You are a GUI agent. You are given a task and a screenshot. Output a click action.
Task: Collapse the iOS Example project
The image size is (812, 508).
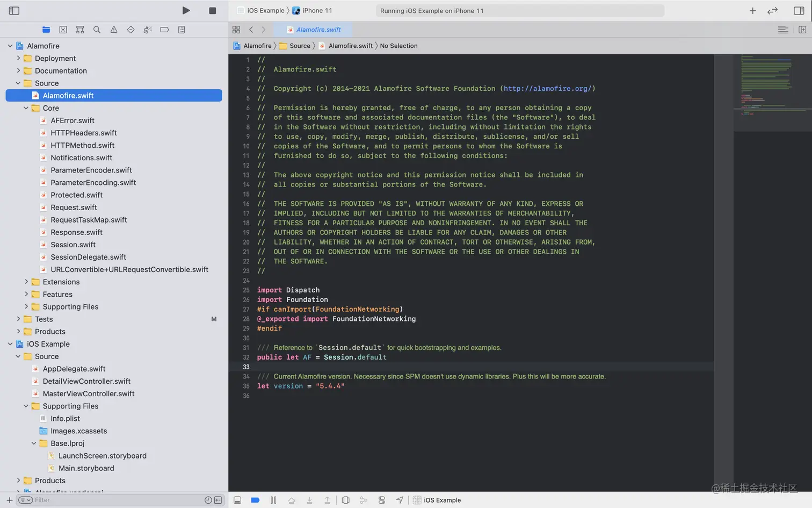click(x=10, y=344)
